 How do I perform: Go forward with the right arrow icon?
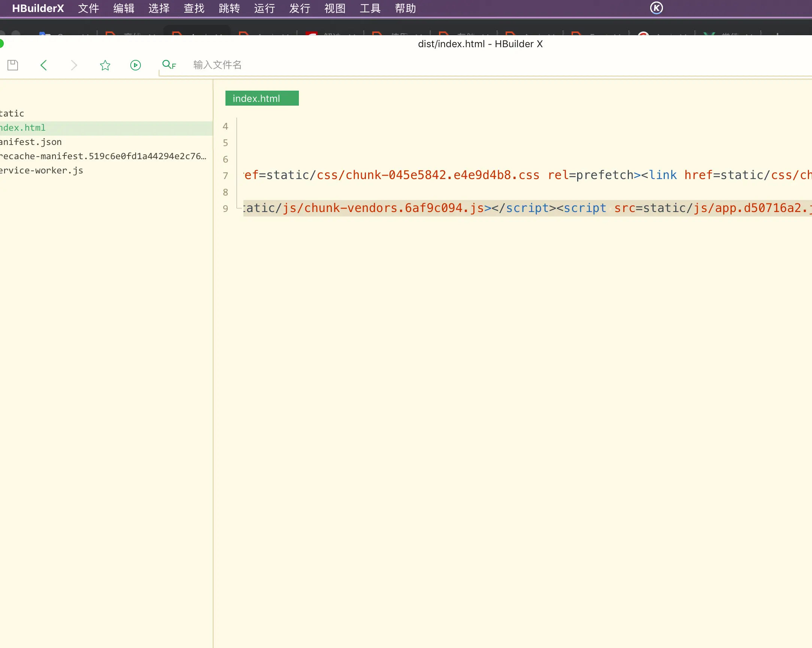coord(74,65)
